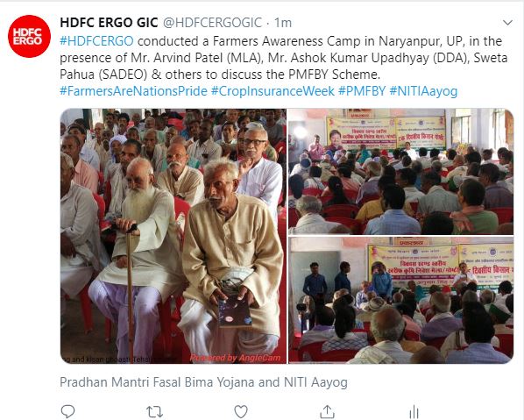View the seated farmers photo
524x420 pixels.
coord(173,236)
